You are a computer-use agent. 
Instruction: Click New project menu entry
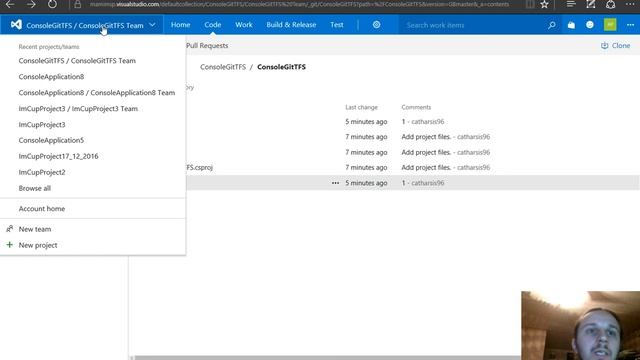coord(38,245)
